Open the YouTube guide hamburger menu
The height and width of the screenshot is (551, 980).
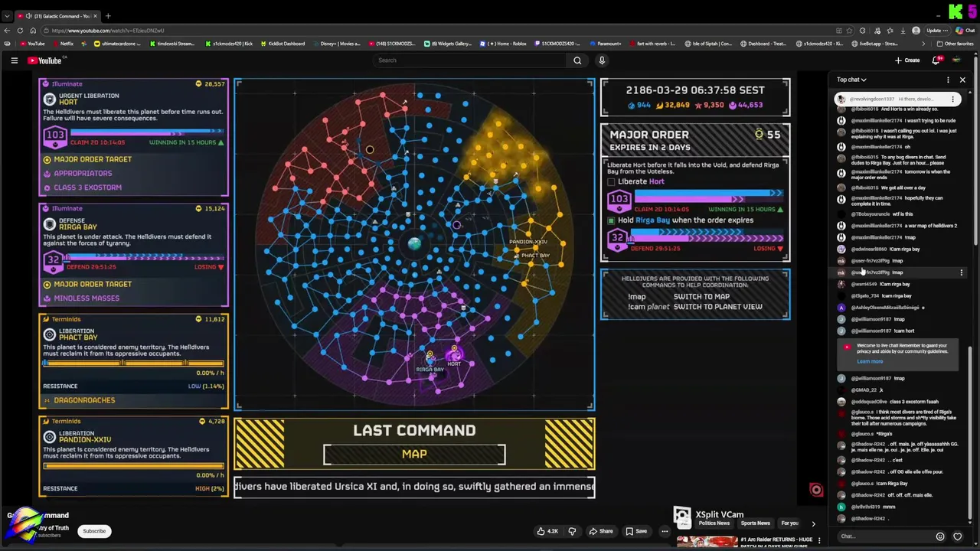pyautogui.click(x=14, y=60)
